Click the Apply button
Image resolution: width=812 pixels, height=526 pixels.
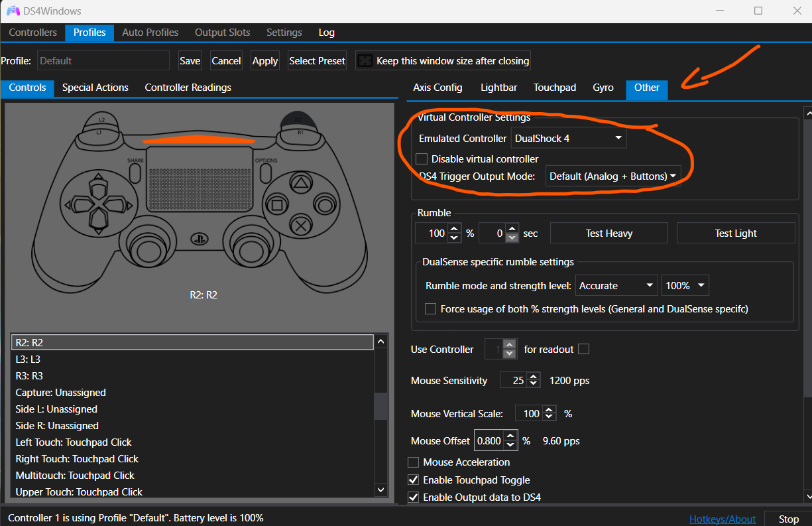point(265,61)
